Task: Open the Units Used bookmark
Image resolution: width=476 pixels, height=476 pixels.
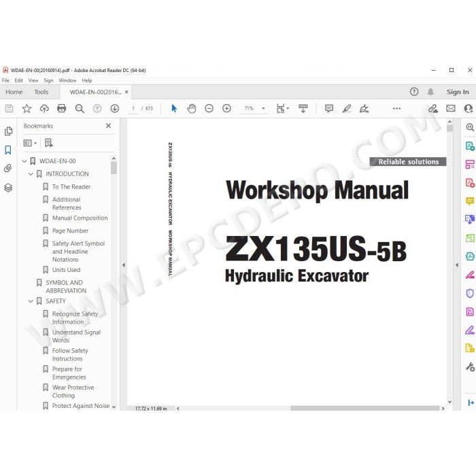Action: [66, 270]
